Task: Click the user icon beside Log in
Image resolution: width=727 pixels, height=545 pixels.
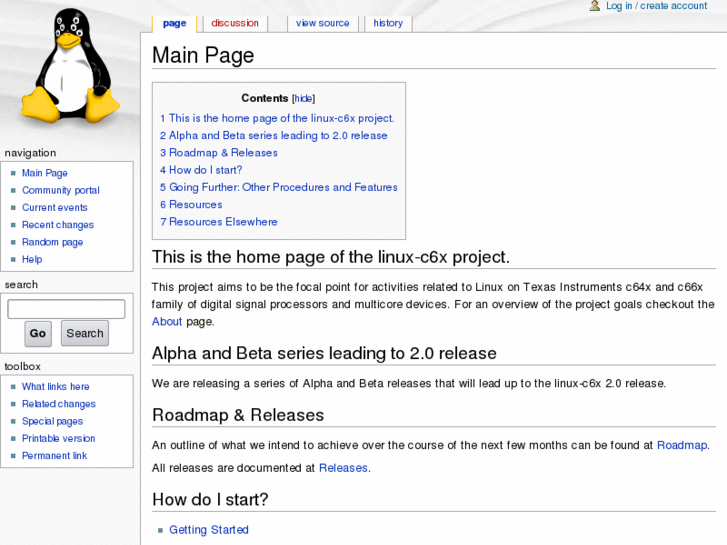Action: [x=595, y=6]
